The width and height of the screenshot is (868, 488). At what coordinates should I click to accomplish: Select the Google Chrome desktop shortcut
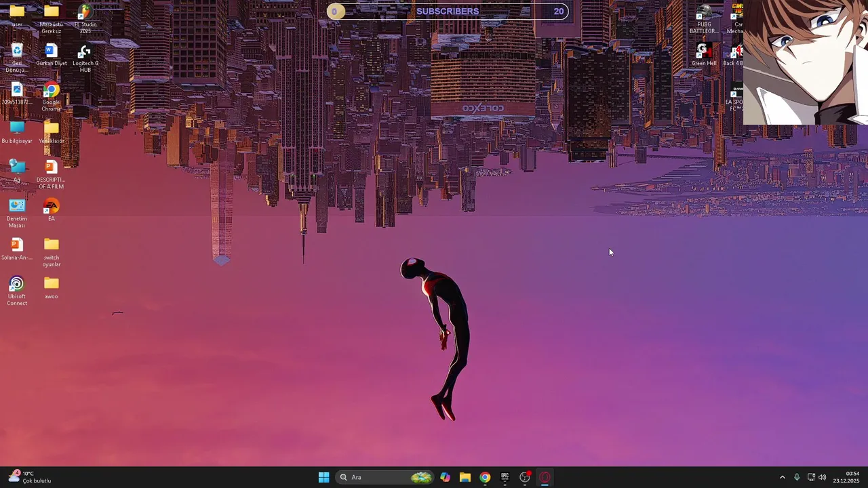click(x=51, y=97)
